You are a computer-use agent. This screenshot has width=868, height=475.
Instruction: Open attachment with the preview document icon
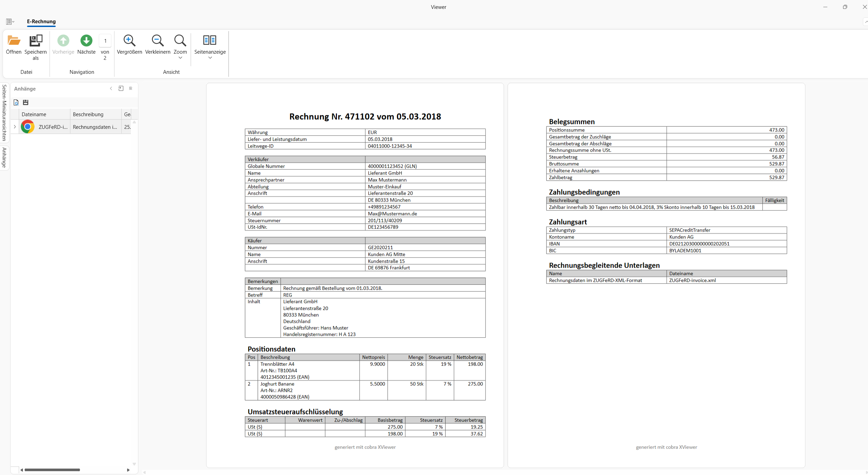(16, 103)
